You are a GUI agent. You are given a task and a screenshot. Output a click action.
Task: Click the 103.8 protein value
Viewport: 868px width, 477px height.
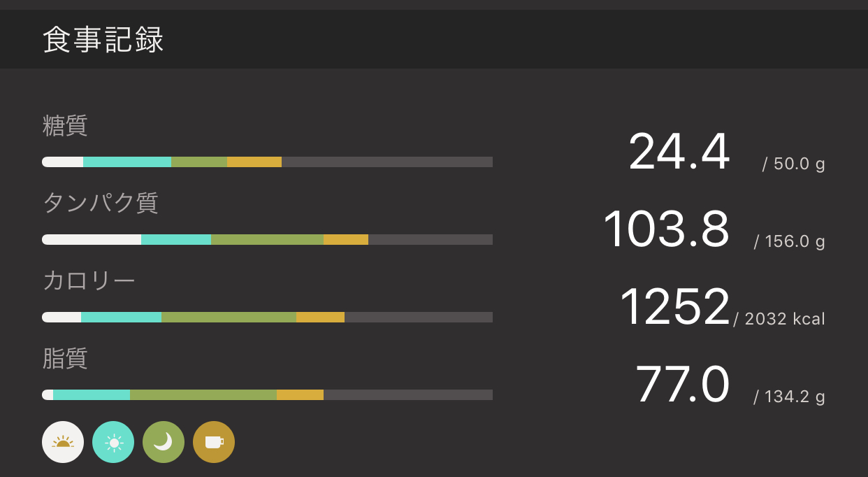coord(666,229)
